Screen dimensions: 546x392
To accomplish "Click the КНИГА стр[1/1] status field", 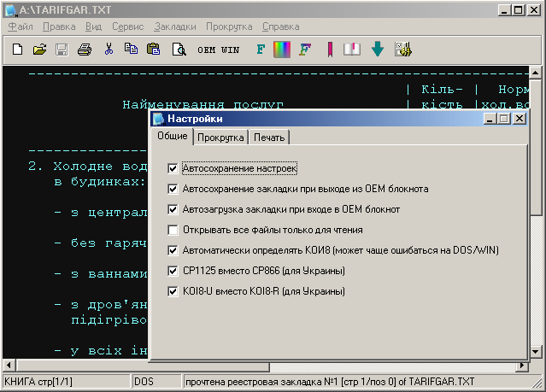I will pos(66,383).
